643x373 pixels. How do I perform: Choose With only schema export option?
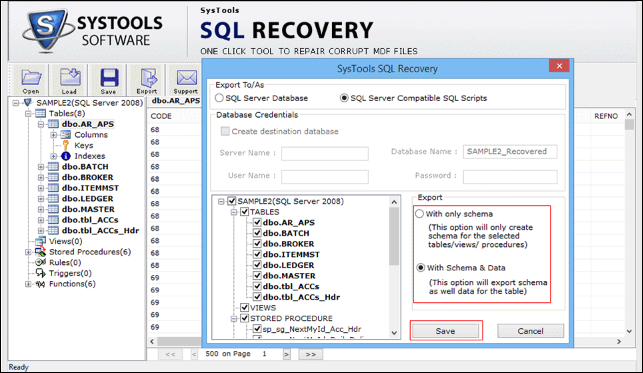420,214
